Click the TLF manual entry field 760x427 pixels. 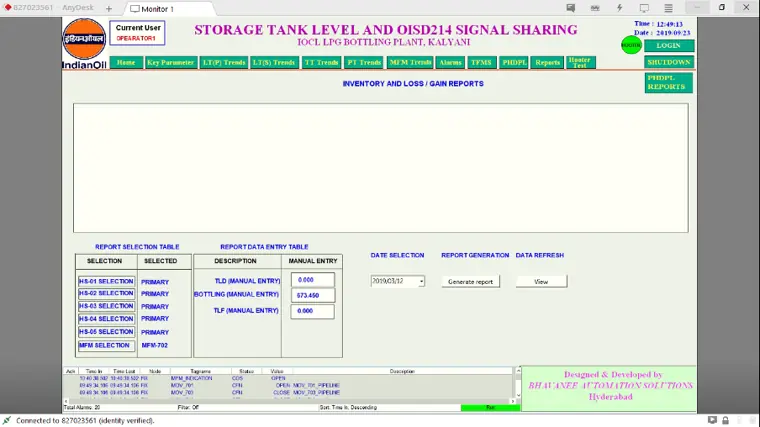(313, 311)
